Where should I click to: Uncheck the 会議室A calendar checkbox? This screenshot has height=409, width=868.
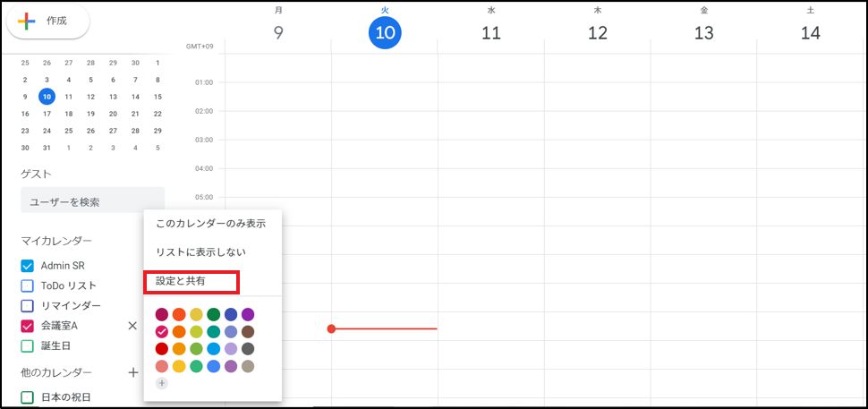point(27,326)
